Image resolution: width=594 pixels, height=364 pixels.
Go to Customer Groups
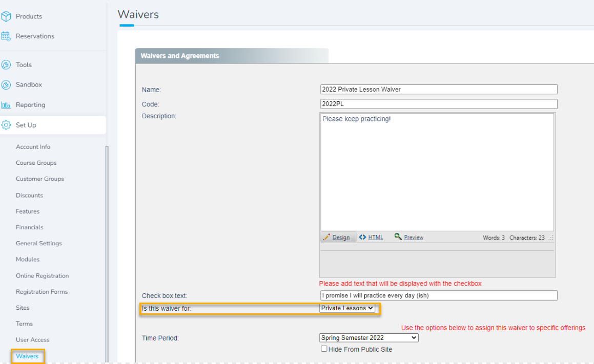click(x=40, y=179)
